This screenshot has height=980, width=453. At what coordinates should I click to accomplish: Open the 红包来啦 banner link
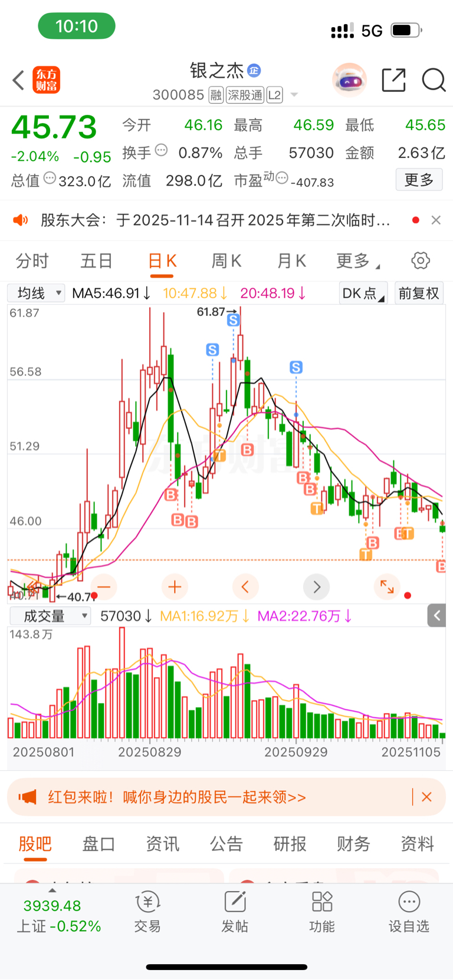pos(177,797)
